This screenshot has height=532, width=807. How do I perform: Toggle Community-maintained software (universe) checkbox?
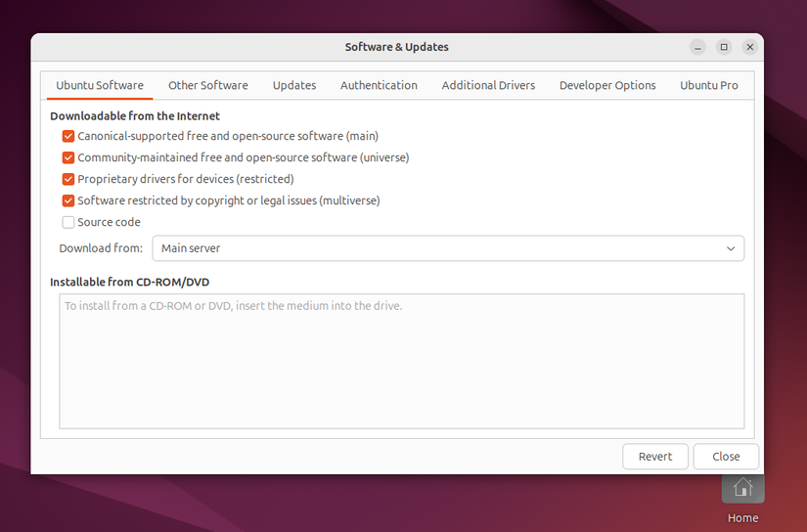[68, 158]
